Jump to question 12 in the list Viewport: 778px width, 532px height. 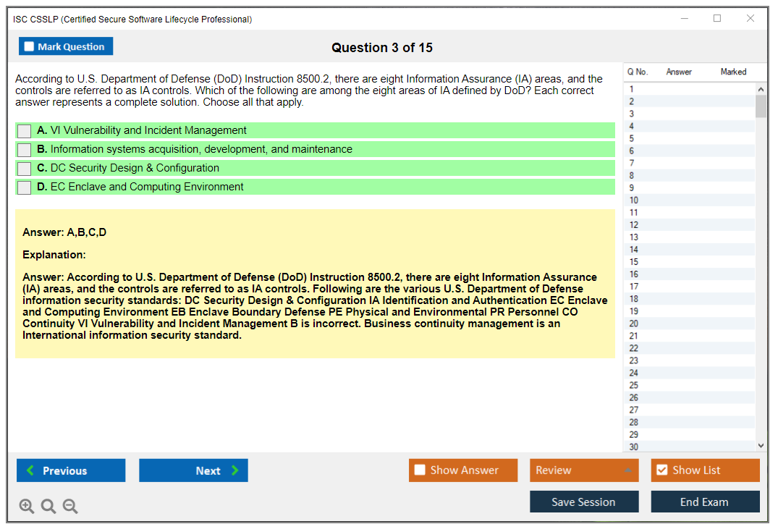[x=635, y=225]
